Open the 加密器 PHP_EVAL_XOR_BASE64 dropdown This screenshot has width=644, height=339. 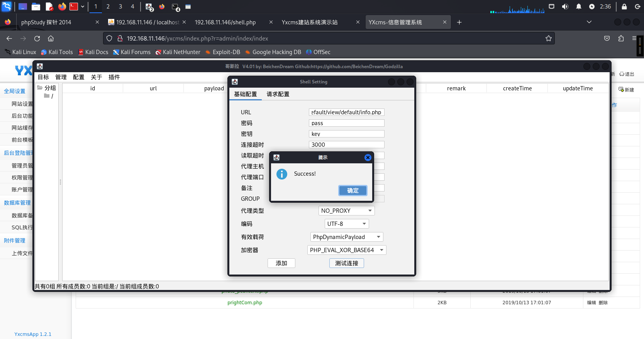click(347, 250)
